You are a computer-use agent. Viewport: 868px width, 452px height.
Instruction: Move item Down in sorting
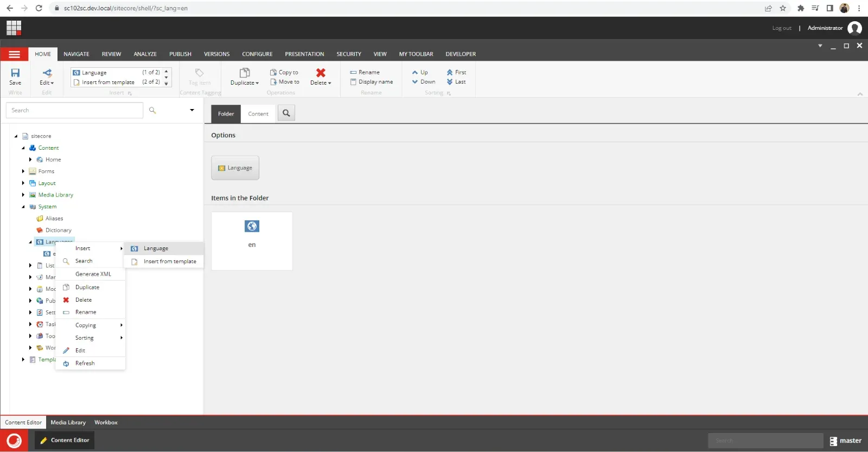tap(424, 82)
